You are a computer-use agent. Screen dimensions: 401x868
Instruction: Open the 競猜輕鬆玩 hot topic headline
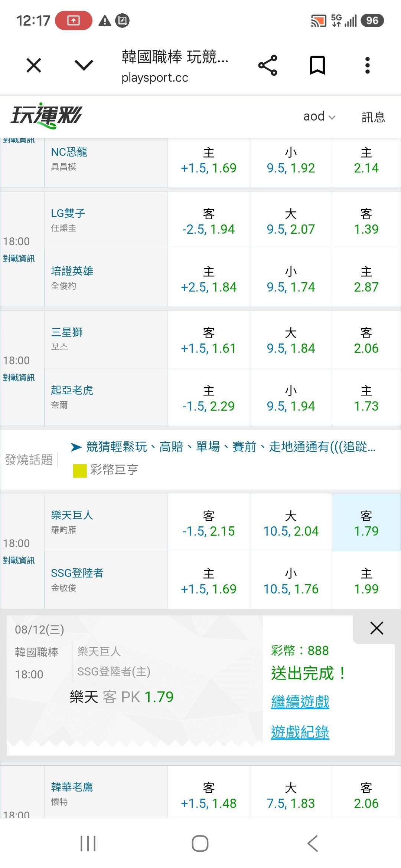coord(231,447)
